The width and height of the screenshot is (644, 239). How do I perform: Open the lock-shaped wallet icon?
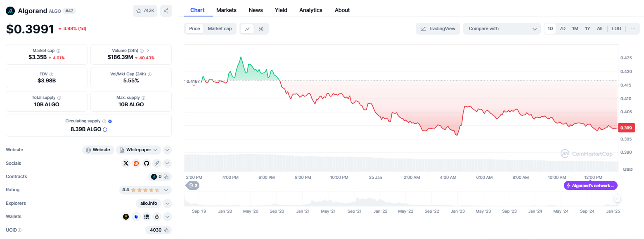(156, 216)
